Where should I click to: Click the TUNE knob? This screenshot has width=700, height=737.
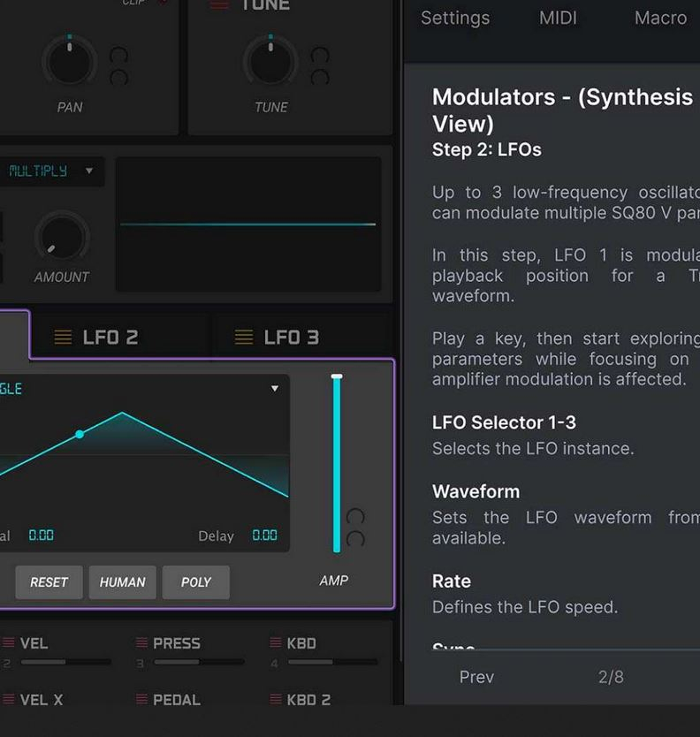point(270,62)
